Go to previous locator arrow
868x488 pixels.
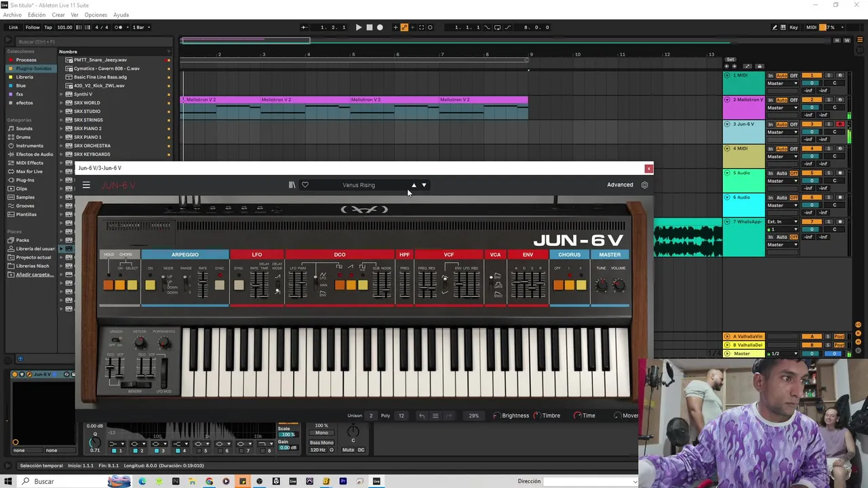(726, 66)
